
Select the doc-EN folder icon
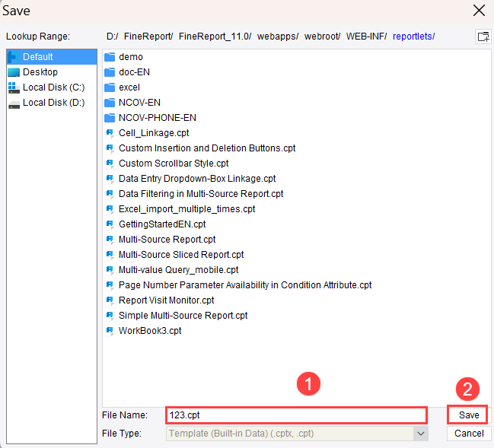coord(110,72)
